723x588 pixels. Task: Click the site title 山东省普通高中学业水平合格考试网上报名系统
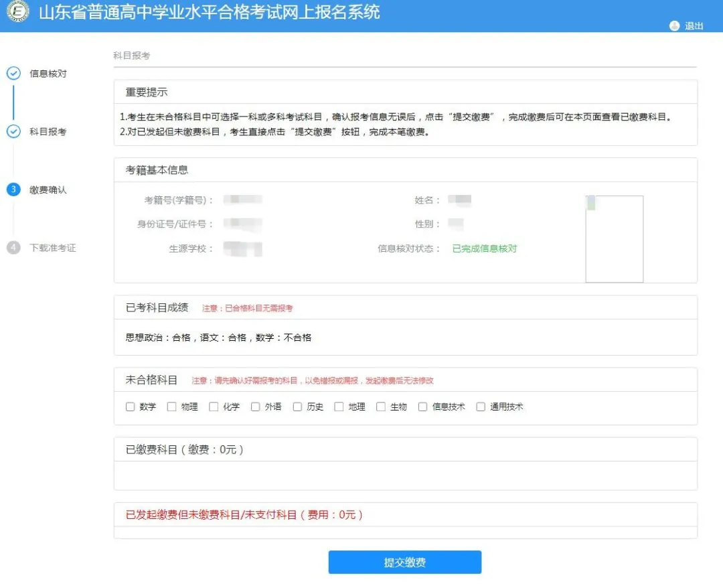coord(210,12)
